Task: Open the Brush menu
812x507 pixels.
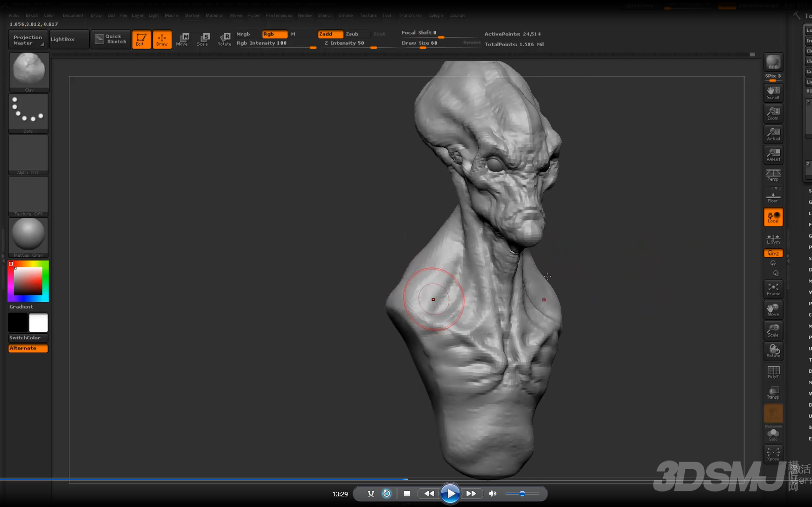Action: [32, 15]
